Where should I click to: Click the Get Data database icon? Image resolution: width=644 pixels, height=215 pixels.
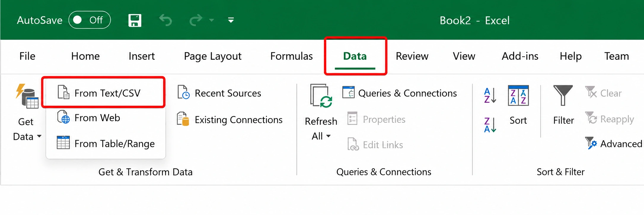click(x=27, y=96)
